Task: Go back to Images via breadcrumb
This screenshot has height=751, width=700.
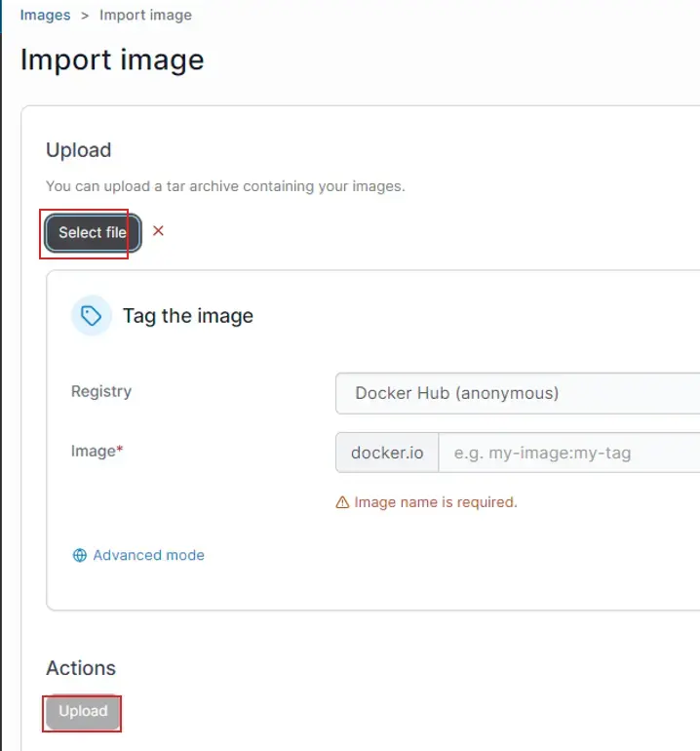Action: [45, 15]
